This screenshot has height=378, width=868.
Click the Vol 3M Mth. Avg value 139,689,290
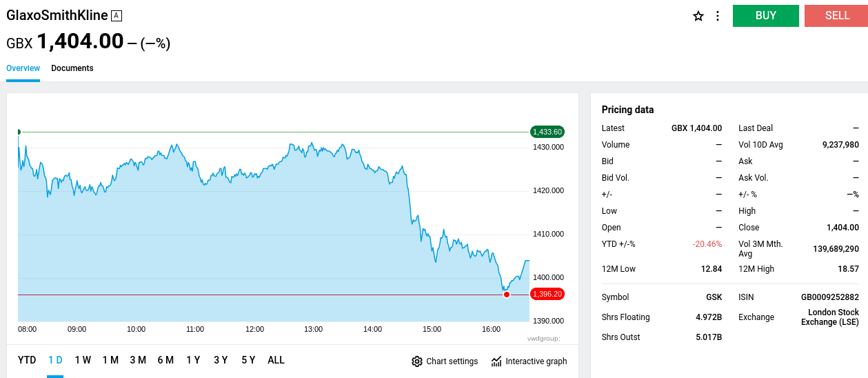[x=836, y=249]
